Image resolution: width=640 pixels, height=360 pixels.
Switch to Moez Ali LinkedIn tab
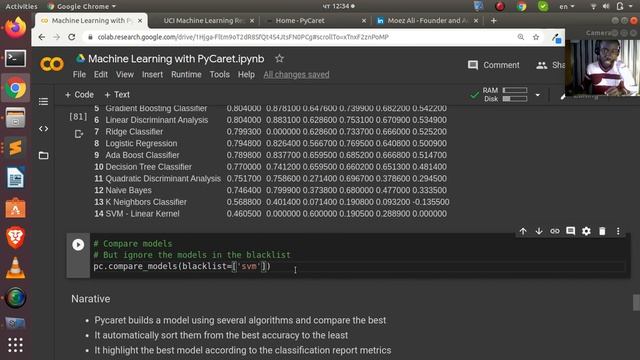[427, 20]
